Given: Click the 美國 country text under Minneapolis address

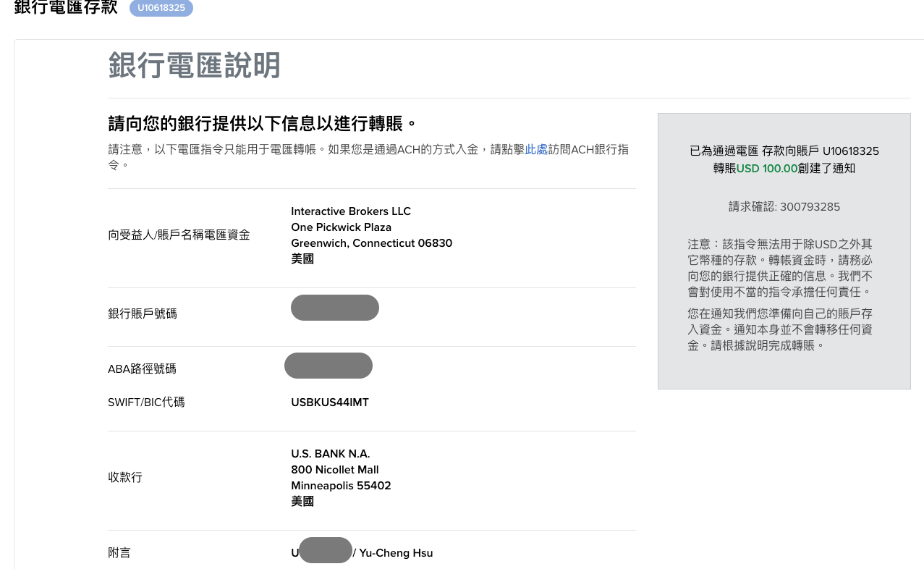Looking at the screenshot, I should point(302,502).
